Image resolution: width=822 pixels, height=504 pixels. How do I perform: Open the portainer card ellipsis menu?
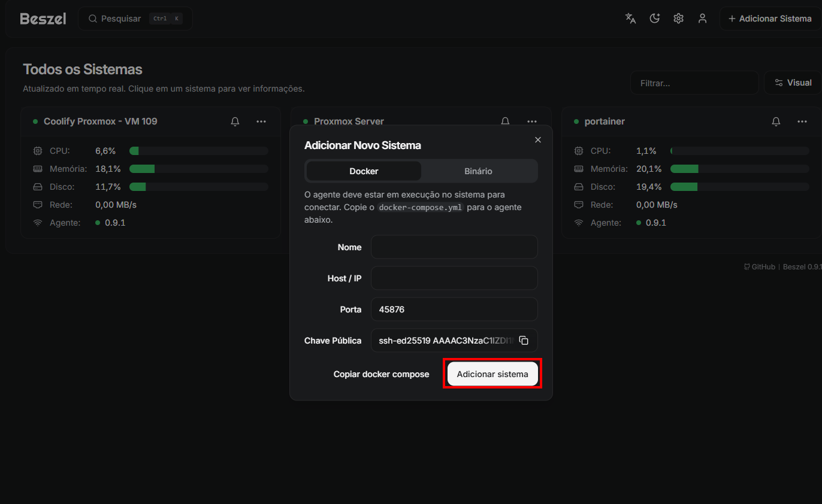pos(802,121)
